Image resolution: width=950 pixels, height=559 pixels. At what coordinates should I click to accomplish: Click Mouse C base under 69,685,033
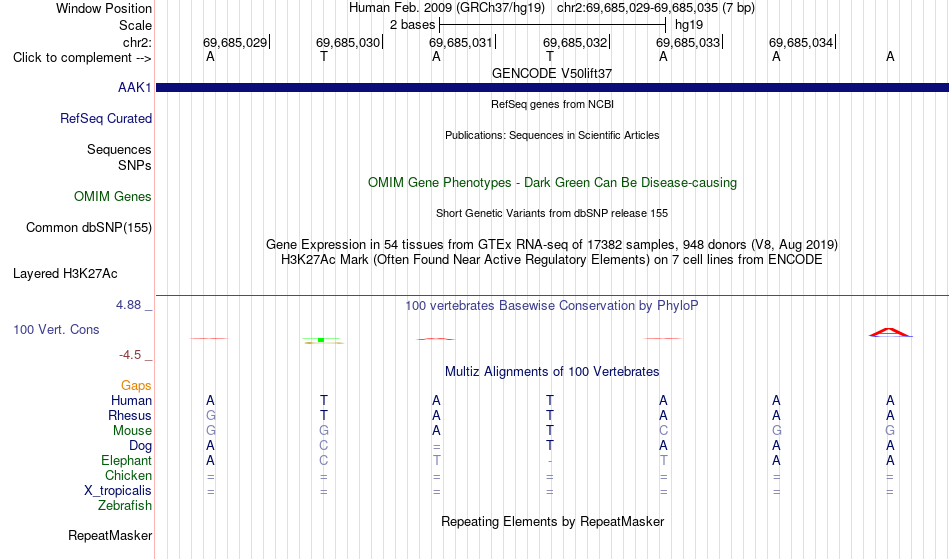click(663, 431)
